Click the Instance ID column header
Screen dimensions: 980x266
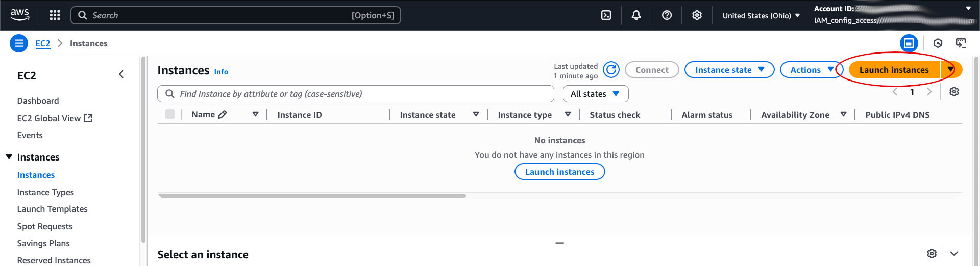point(300,115)
